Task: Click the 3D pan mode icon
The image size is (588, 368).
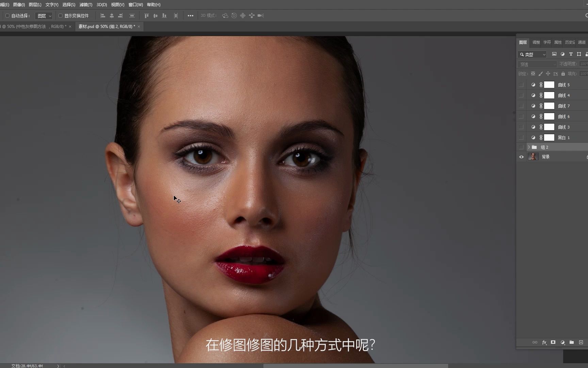Action: [243, 16]
